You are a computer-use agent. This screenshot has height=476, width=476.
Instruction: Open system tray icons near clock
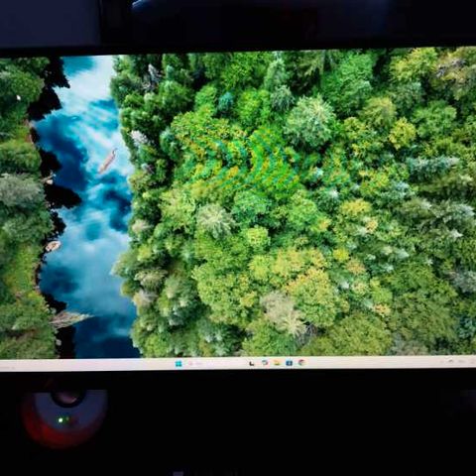(x=449, y=361)
